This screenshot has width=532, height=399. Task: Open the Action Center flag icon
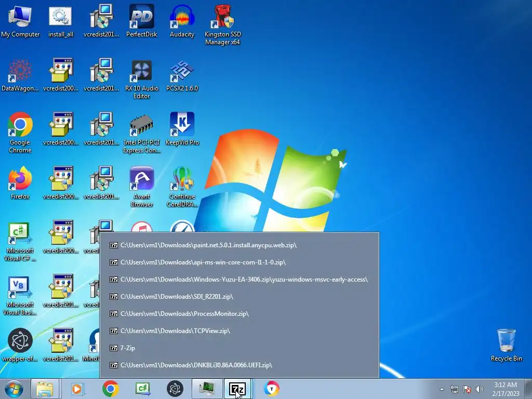click(x=467, y=389)
